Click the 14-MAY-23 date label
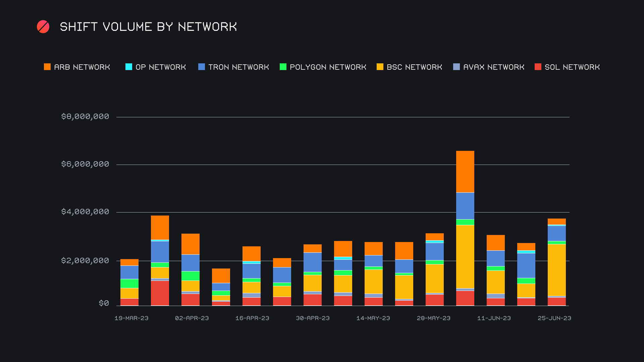 373,318
